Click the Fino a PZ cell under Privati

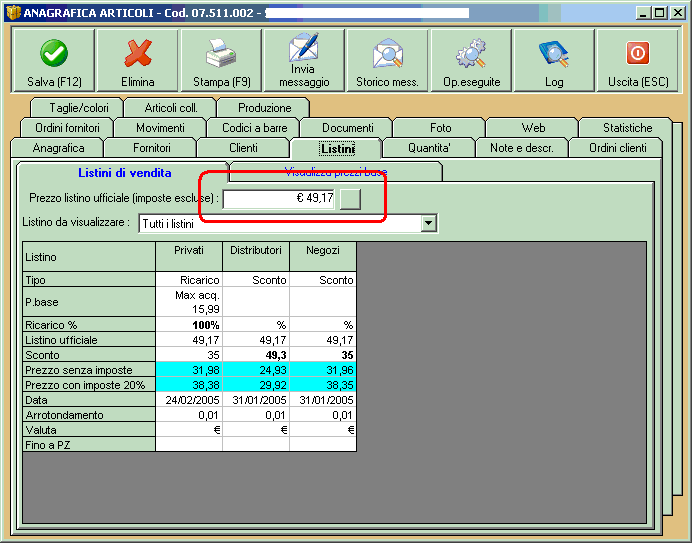[189, 445]
